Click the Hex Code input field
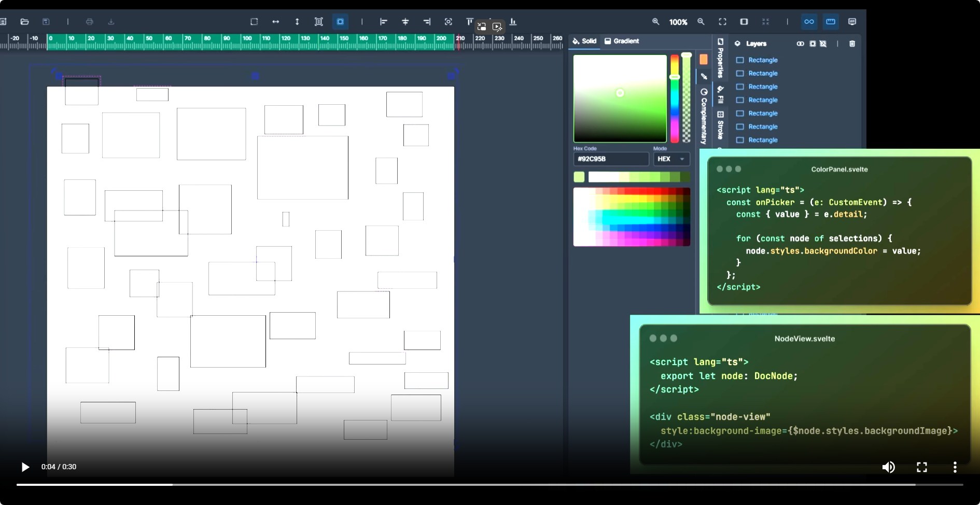This screenshot has height=505, width=980. 611,159
